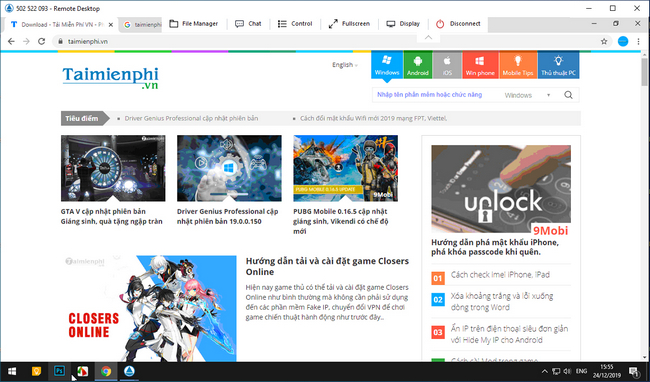650x382 pixels.
Task: Open Chrome from the taskbar
Action: pyautogui.click(x=106, y=371)
